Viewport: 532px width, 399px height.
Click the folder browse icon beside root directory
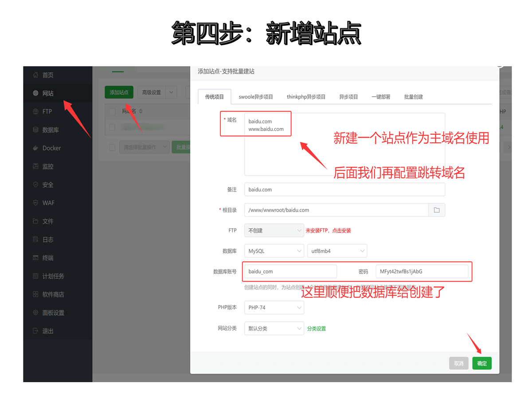point(436,210)
